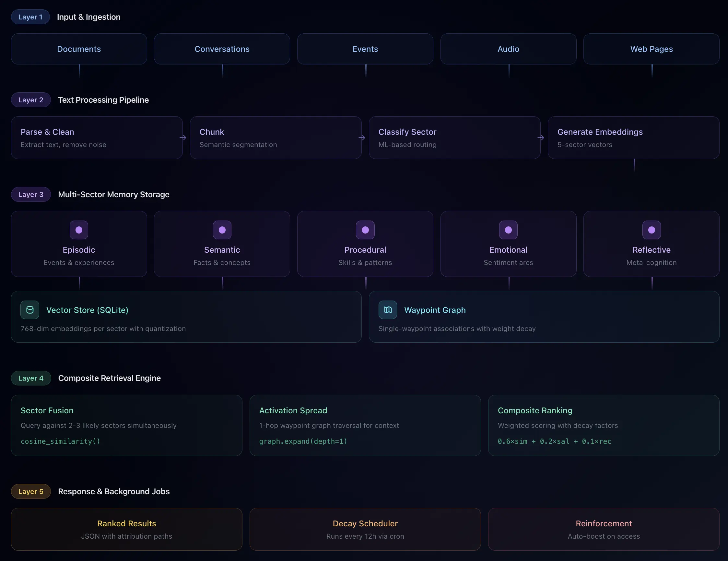Click the Episodic sector purple dot icon
The height and width of the screenshot is (561, 728).
click(79, 230)
